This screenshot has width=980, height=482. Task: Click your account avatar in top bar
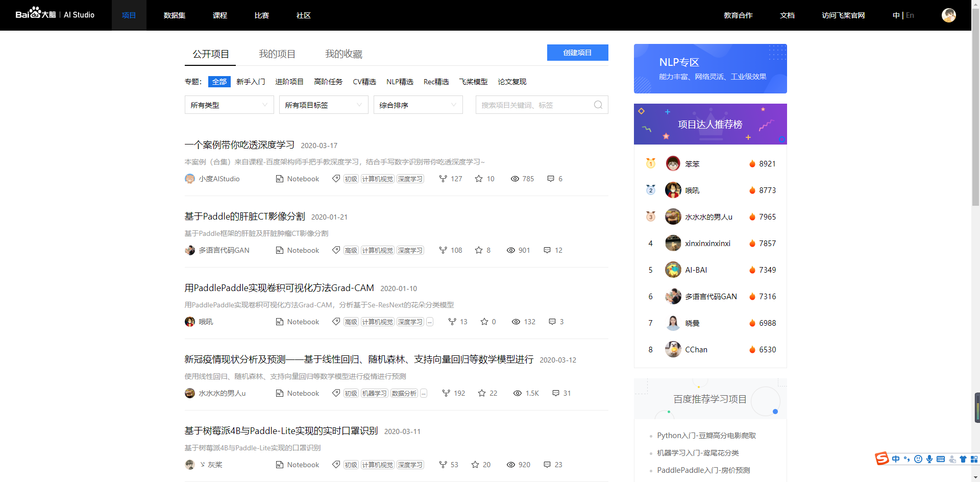pyautogui.click(x=949, y=15)
